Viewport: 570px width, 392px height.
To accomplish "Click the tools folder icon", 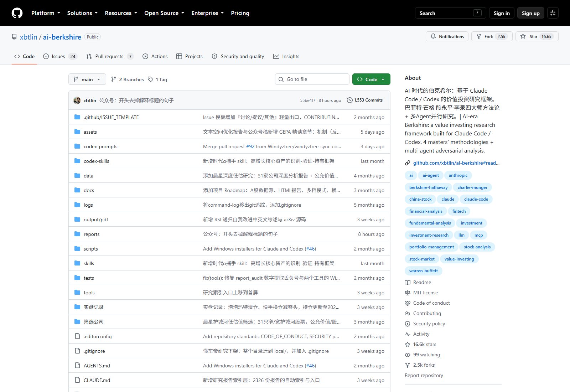I will pyautogui.click(x=77, y=293).
